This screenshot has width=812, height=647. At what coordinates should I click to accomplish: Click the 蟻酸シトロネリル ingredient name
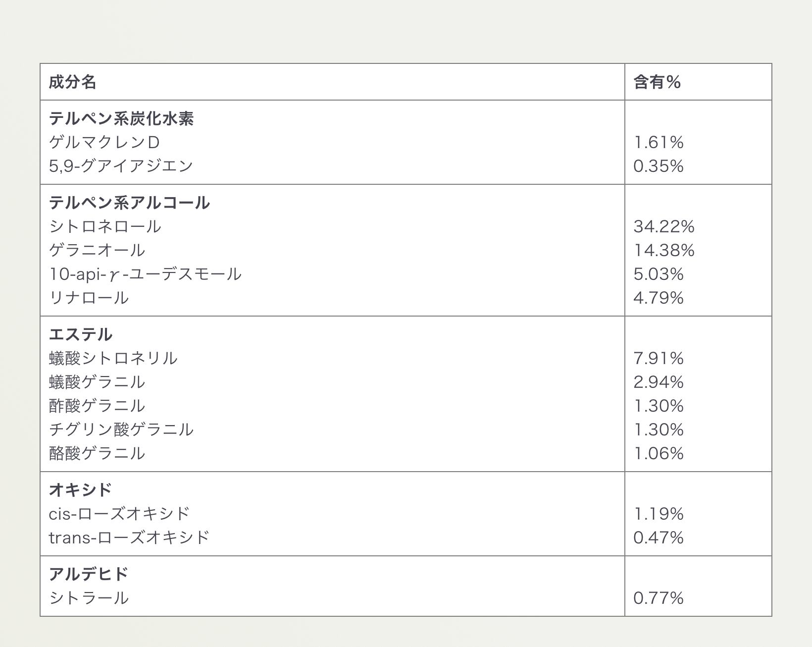pos(113,358)
